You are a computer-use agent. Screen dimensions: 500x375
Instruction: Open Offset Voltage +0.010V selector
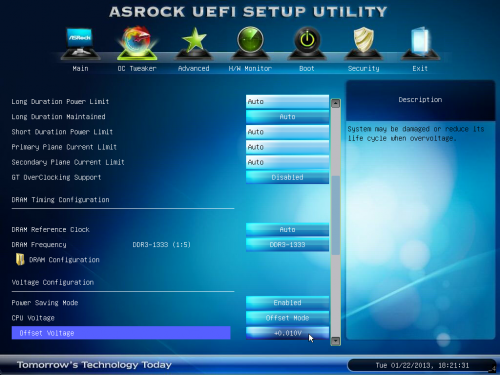287,333
